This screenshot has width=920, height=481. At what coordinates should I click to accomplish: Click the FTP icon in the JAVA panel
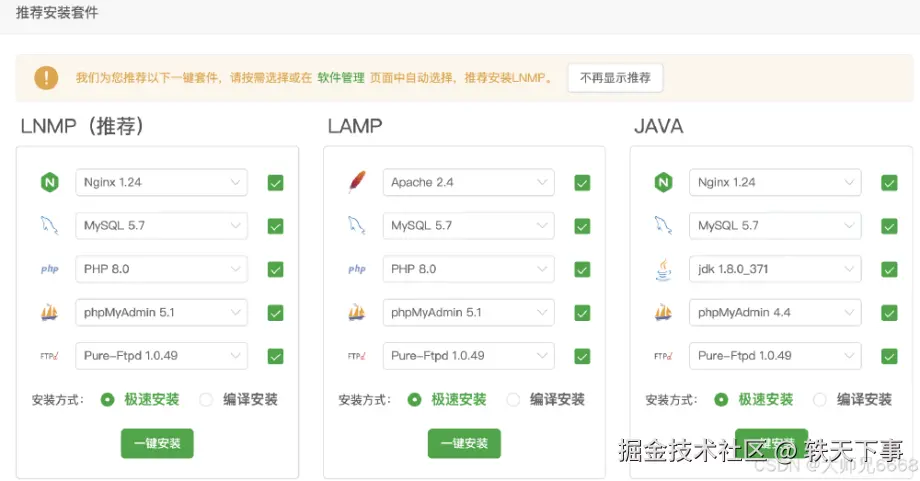(663, 356)
